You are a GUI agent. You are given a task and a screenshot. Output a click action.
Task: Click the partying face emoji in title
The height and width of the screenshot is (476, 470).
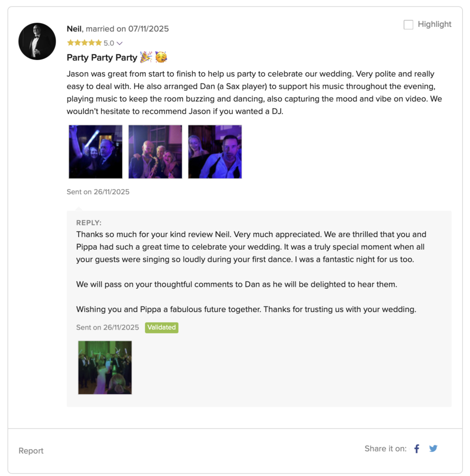[x=161, y=58]
